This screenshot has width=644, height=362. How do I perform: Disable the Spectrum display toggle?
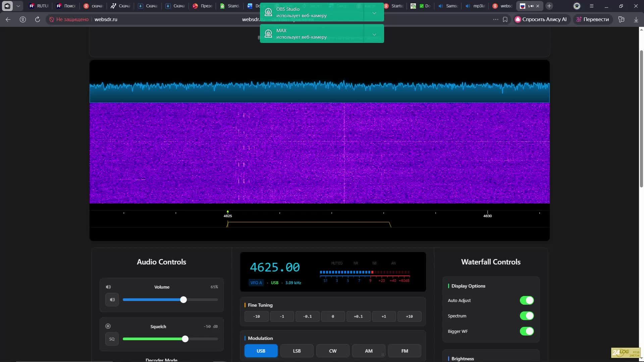click(527, 316)
